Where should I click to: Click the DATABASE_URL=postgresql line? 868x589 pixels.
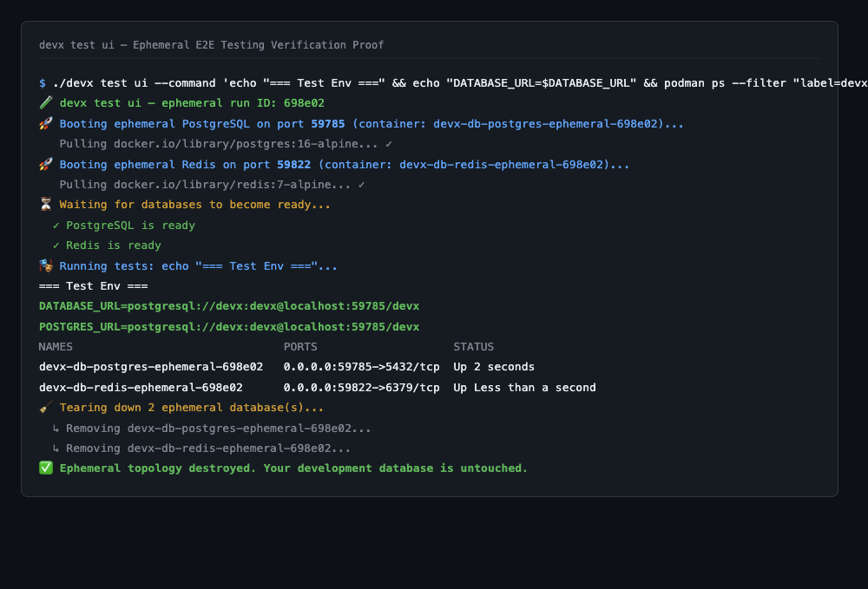tap(229, 306)
